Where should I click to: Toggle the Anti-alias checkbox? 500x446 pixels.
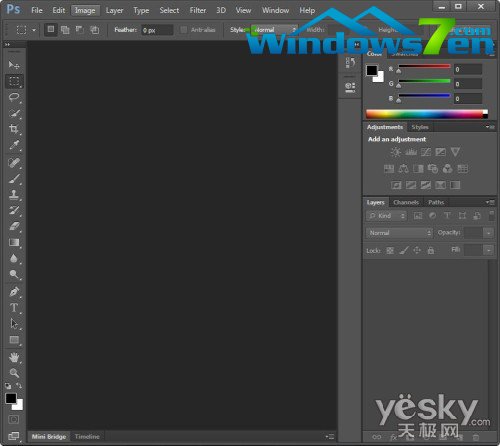(183, 30)
